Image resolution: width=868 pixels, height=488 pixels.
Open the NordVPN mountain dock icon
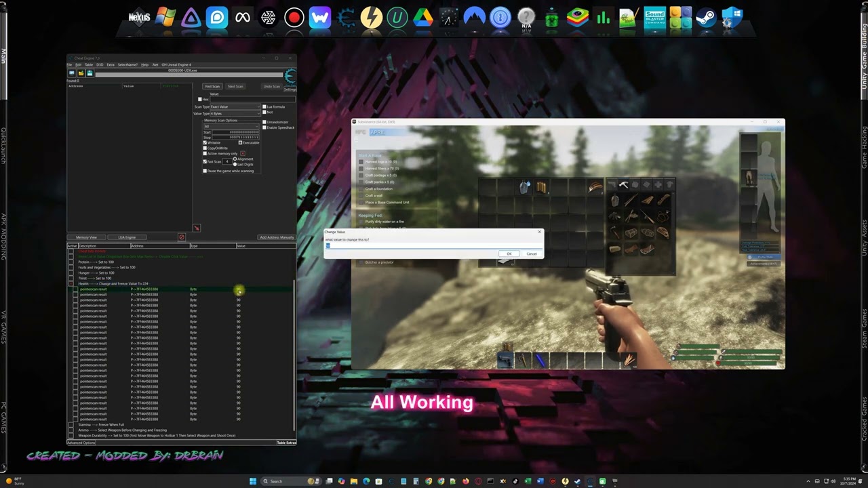tap(474, 18)
